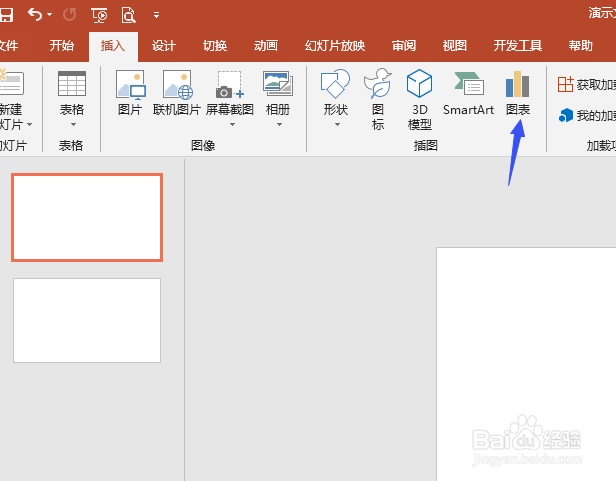616x481 pixels.
Task: Click the New Slide icon
Action: pos(11,83)
